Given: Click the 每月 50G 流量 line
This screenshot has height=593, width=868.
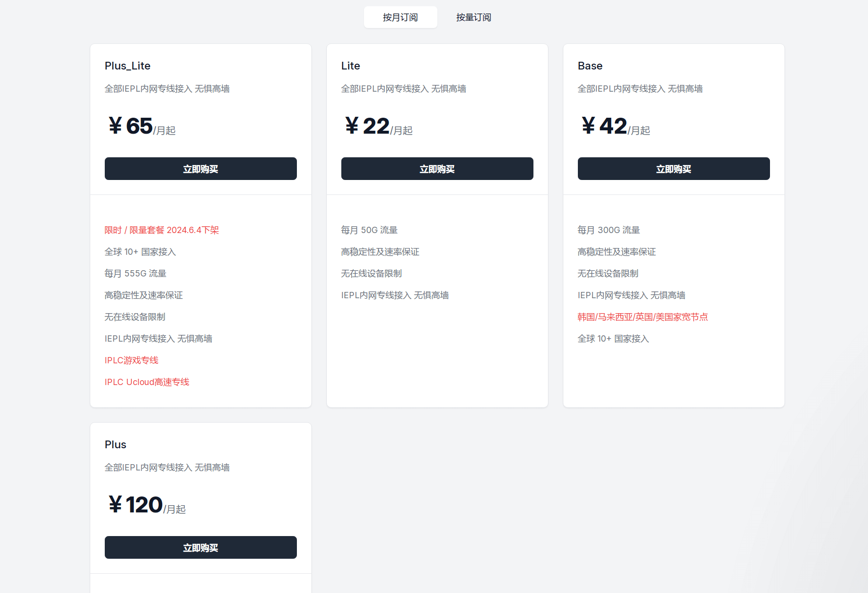Looking at the screenshot, I should pos(369,230).
